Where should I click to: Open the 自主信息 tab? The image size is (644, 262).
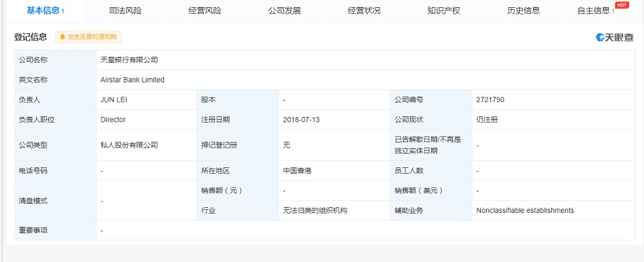(596, 11)
